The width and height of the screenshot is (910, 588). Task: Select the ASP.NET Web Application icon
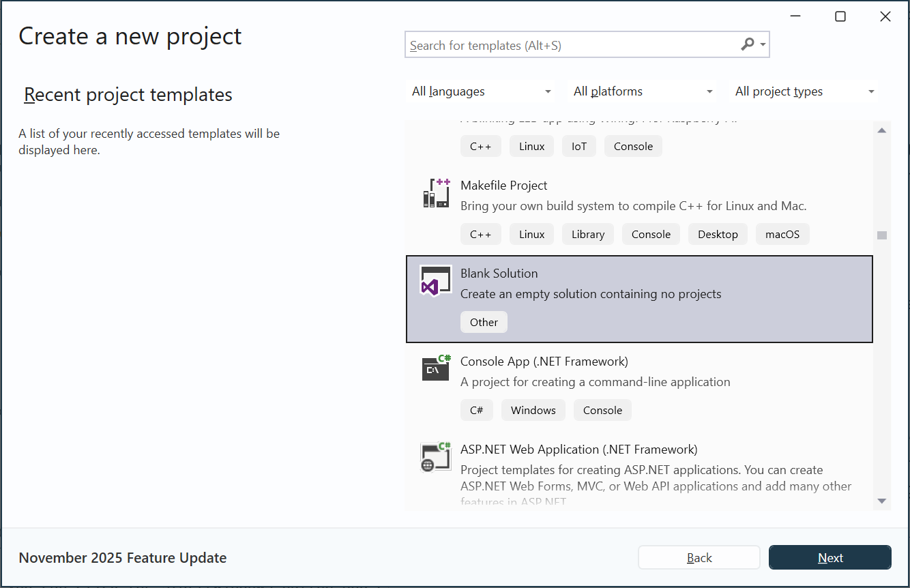point(436,457)
